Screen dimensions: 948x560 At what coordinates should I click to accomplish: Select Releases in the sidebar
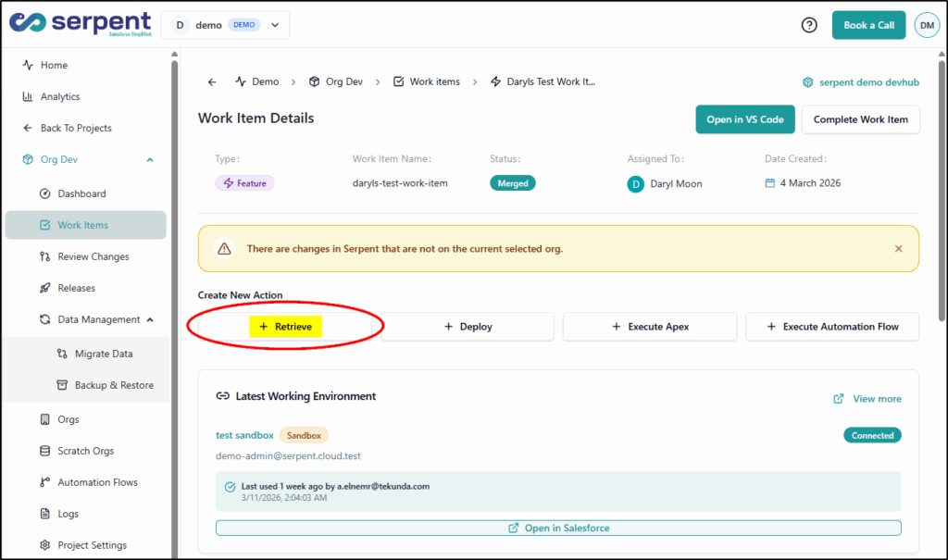click(76, 288)
